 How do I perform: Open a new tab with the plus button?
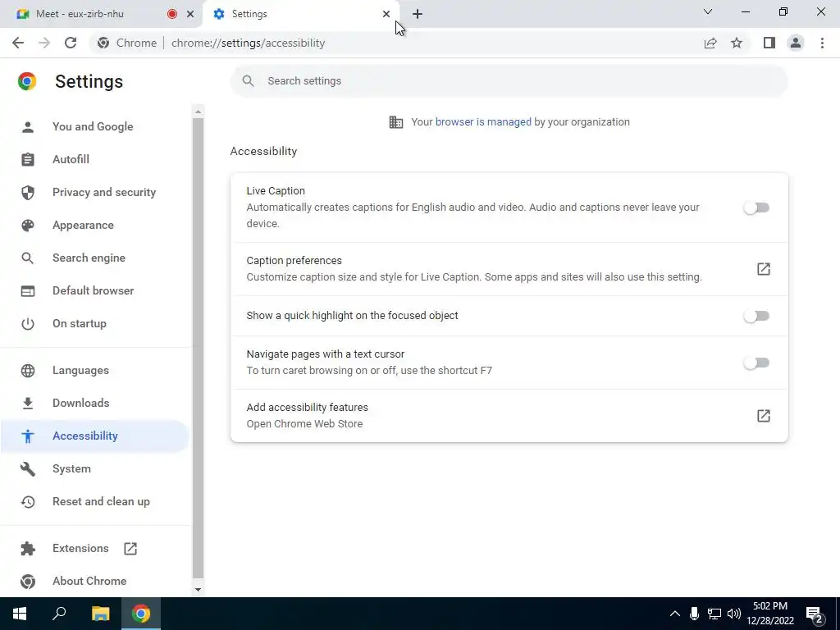point(418,14)
